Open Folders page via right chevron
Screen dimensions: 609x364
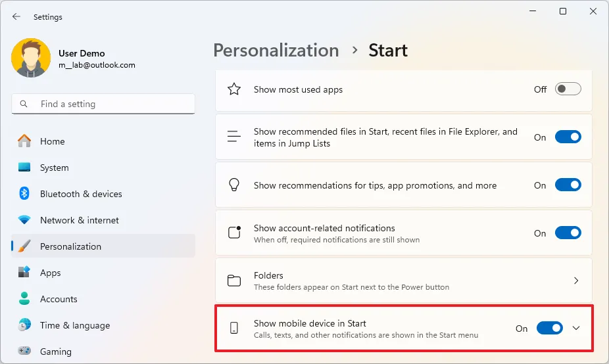tap(576, 281)
